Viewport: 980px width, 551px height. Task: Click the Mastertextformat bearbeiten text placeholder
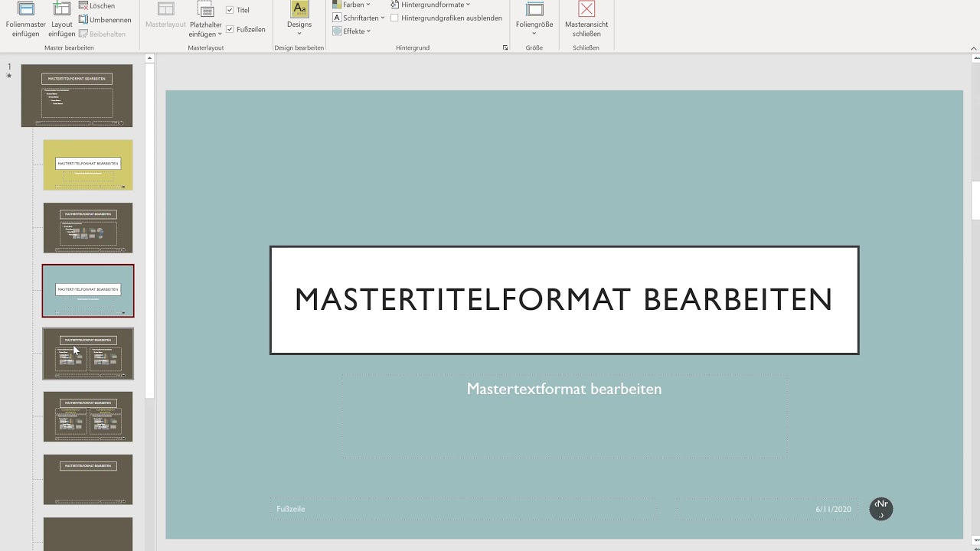click(564, 416)
